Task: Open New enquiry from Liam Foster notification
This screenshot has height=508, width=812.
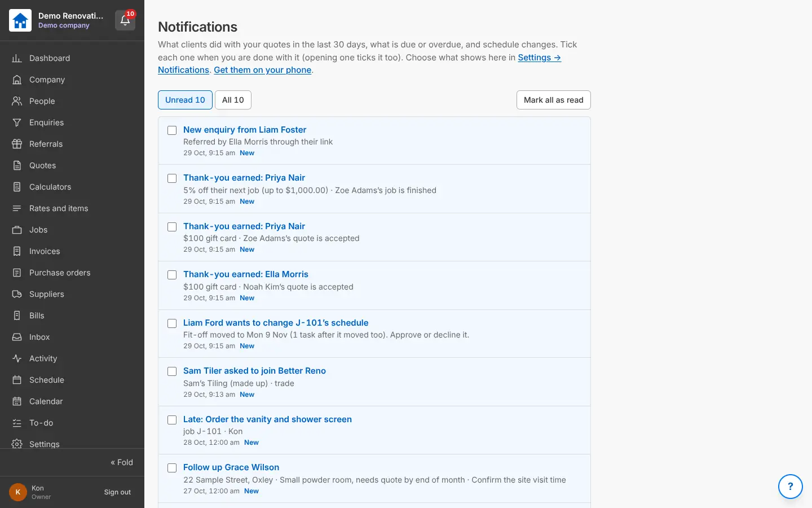Action: click(x=245, y=130)
